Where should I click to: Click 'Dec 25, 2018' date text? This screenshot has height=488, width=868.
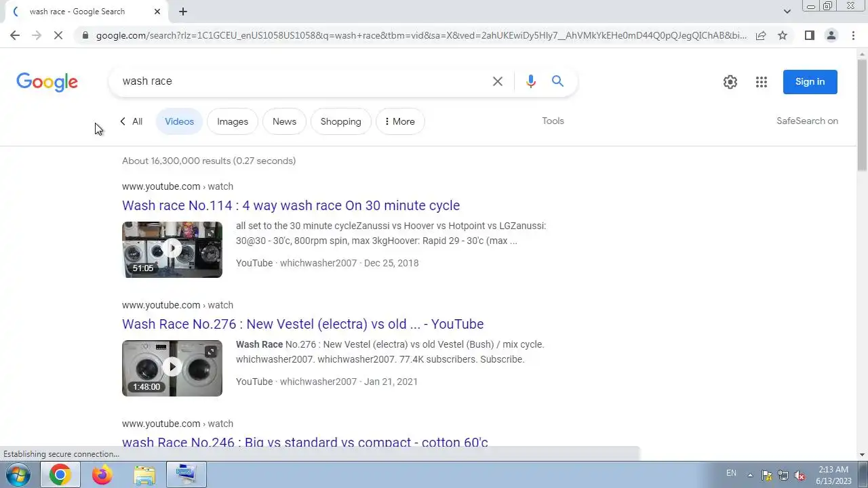391,263
